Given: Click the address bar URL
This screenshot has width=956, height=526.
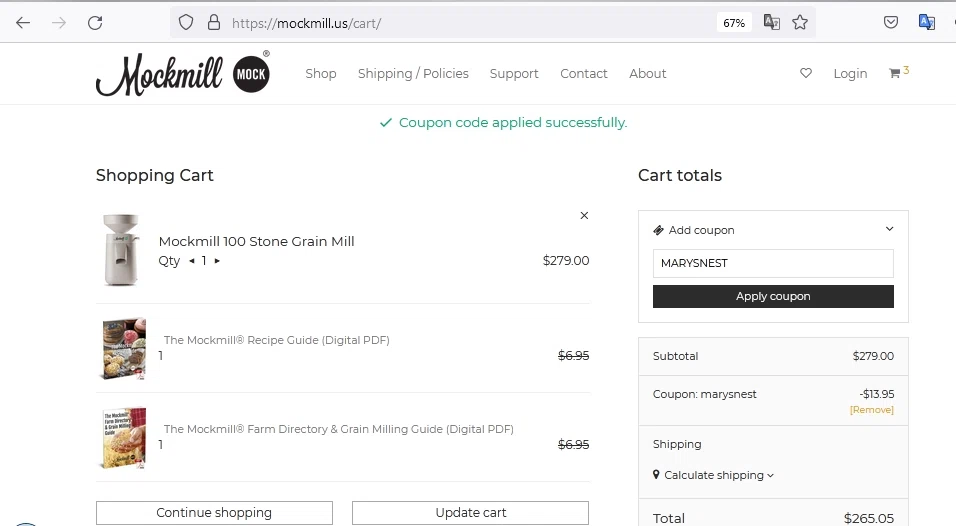Looking at the screenshot, I should pos(307,23).
